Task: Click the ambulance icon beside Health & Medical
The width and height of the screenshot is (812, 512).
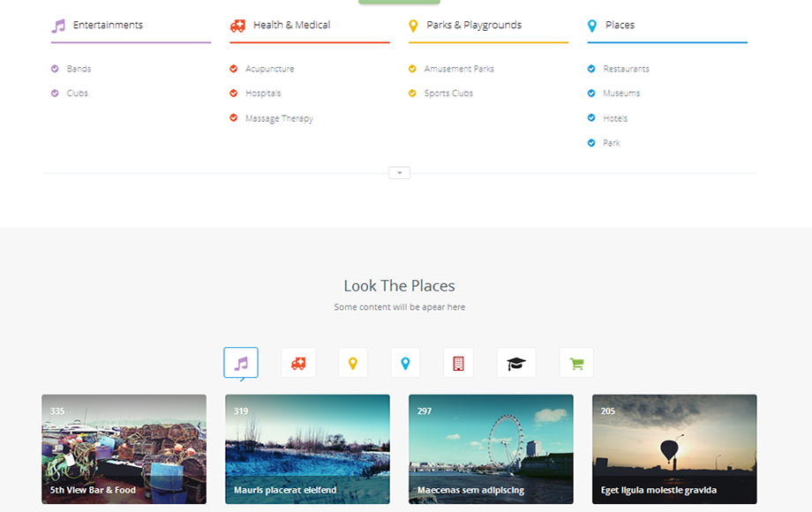Action: (x=237, y=26)
